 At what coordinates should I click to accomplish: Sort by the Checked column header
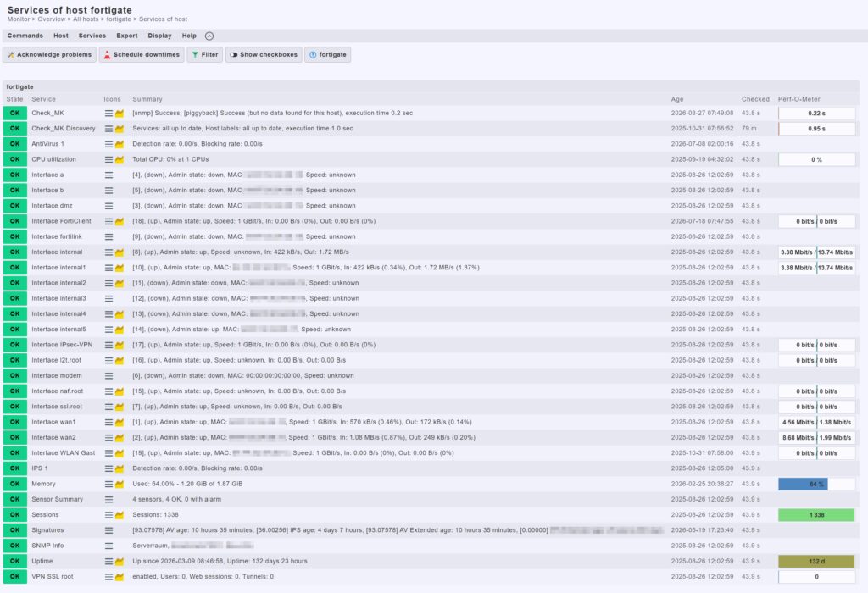755,100
